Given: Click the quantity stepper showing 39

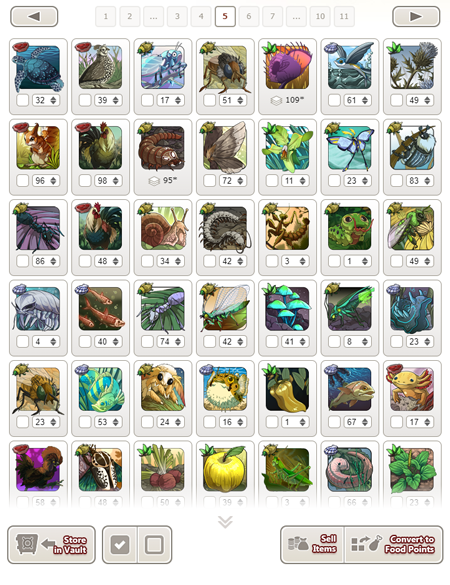Looking at the screenshot, I should 108,100.
